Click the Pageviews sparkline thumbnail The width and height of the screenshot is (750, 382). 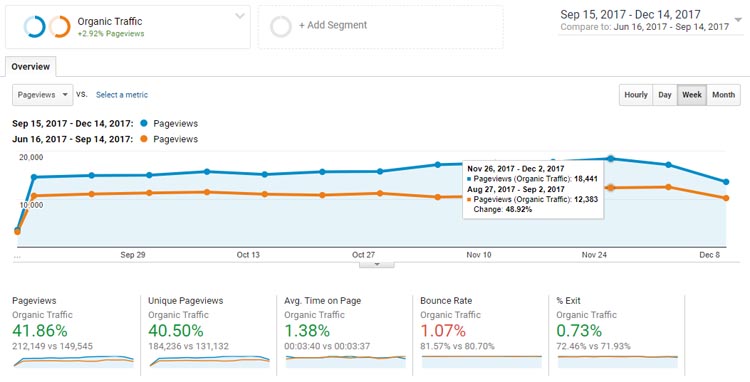pos(73,361)
